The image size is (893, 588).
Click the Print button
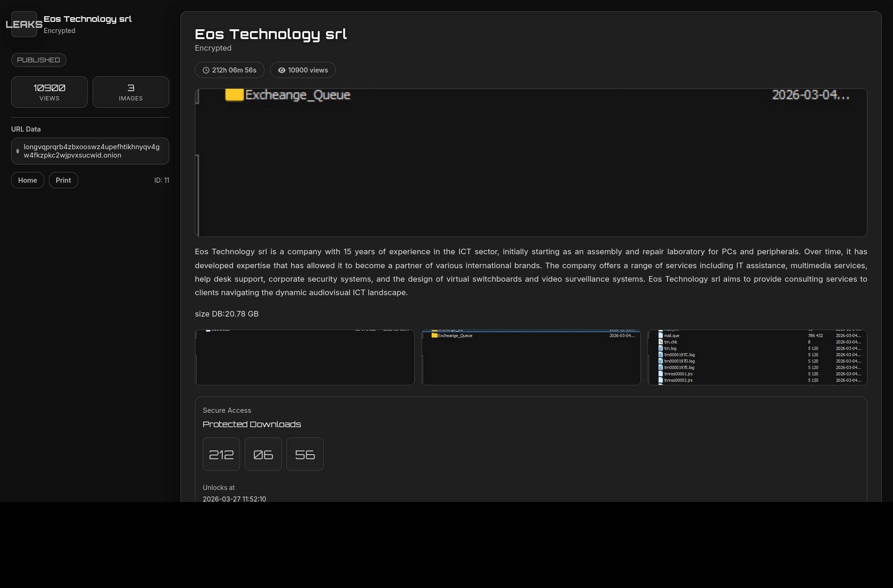63,180
